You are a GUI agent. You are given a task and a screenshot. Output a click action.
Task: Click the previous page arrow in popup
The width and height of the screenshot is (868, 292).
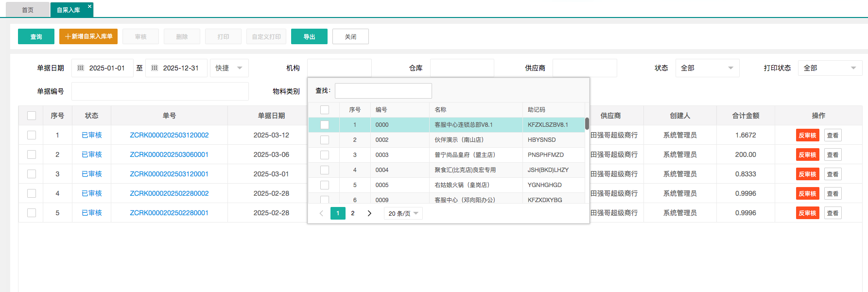click(x=321, y=213)
